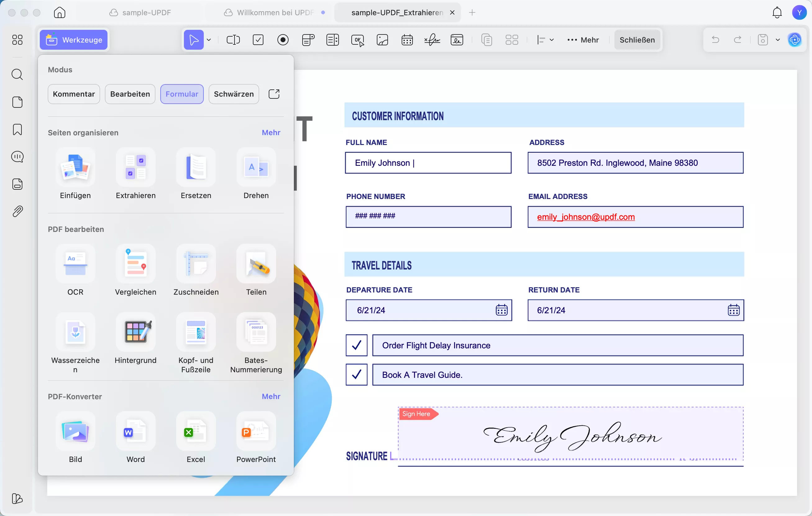Uncheck Book A Travel Guide checkbox
The height and width of the screenshot is (516, 812).
(356, 374)
